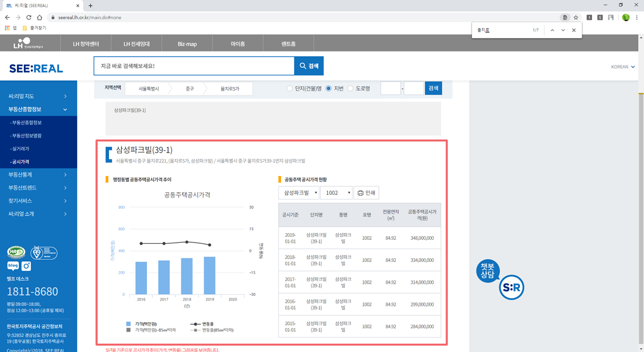Viewport: 644px width, 352px height.
Task: Open Chrome three-dot menu
Action: (x=636, y=17)
